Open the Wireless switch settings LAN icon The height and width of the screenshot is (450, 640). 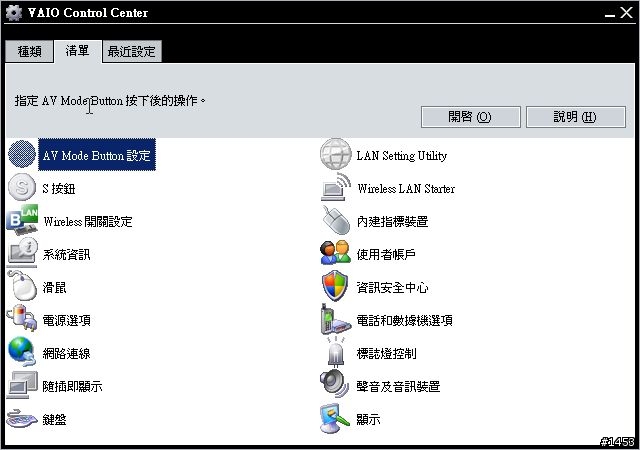point(22,220)
